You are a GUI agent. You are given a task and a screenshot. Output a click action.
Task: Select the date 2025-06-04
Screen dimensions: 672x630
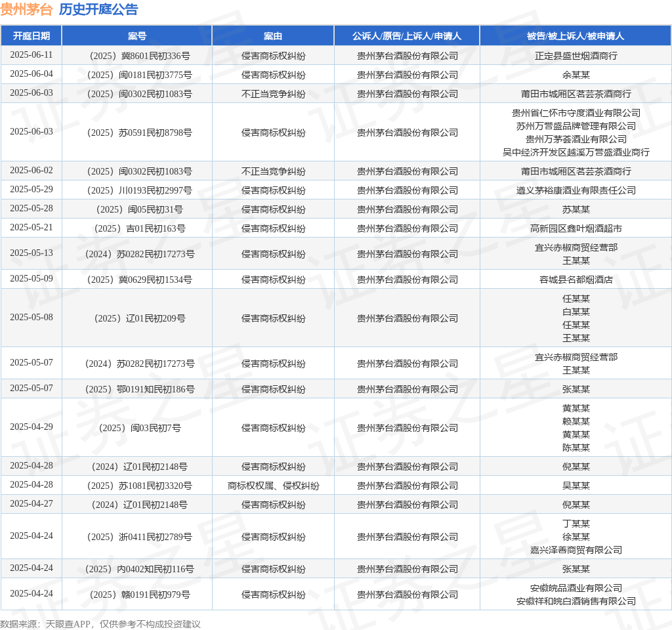click(31, 73)
